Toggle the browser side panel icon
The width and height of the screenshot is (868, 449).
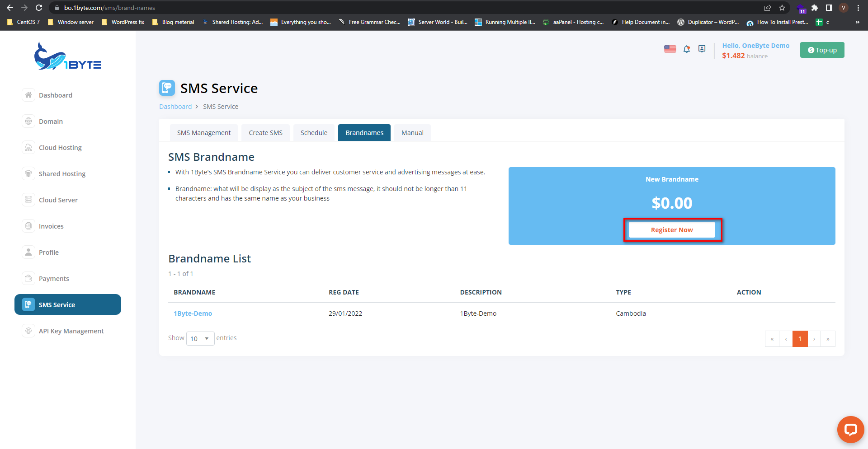829,8
